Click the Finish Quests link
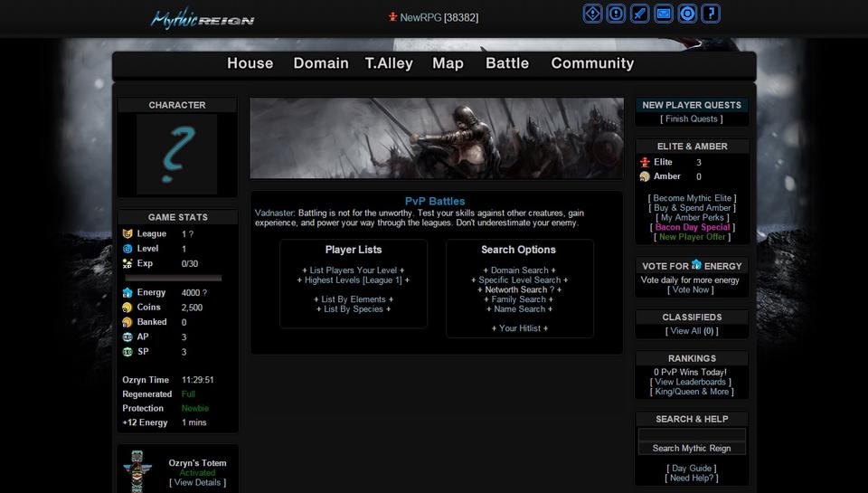Viewport: 868px width, 493px height. (692, 119)
